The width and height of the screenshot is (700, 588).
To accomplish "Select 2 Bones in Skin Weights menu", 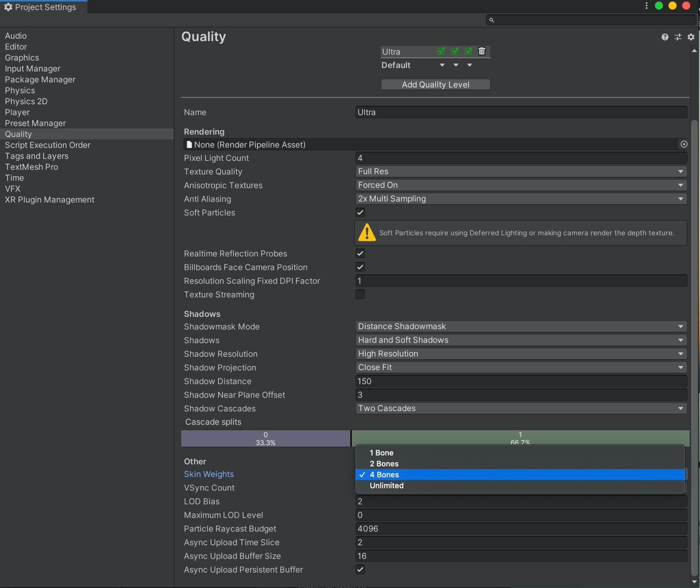I will (x=520, y=463).
